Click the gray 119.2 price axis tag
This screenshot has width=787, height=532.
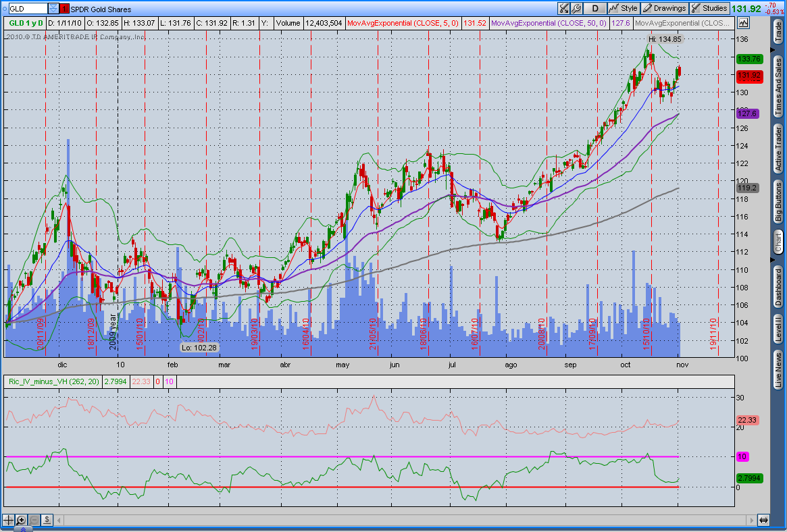tap(747, 188)
